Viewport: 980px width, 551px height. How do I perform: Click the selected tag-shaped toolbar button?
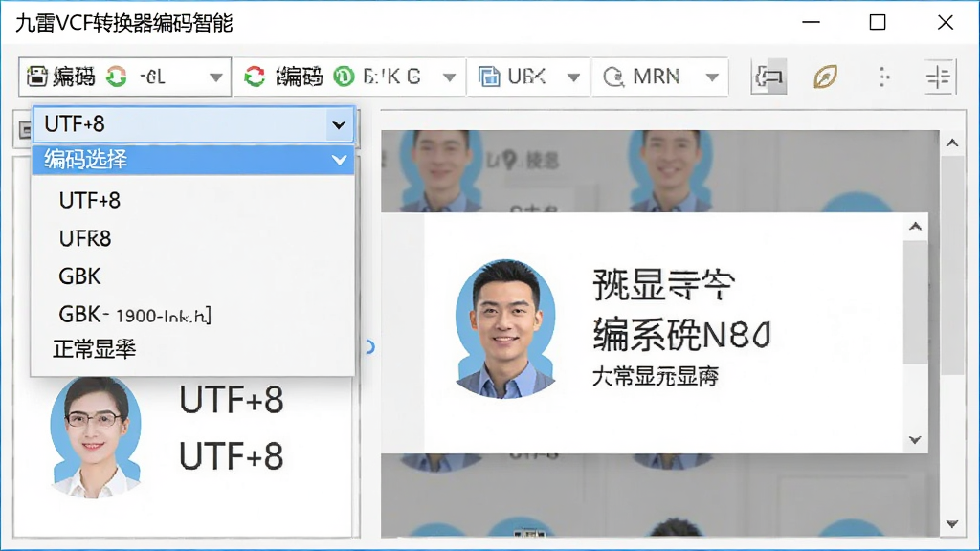(768, 77)
